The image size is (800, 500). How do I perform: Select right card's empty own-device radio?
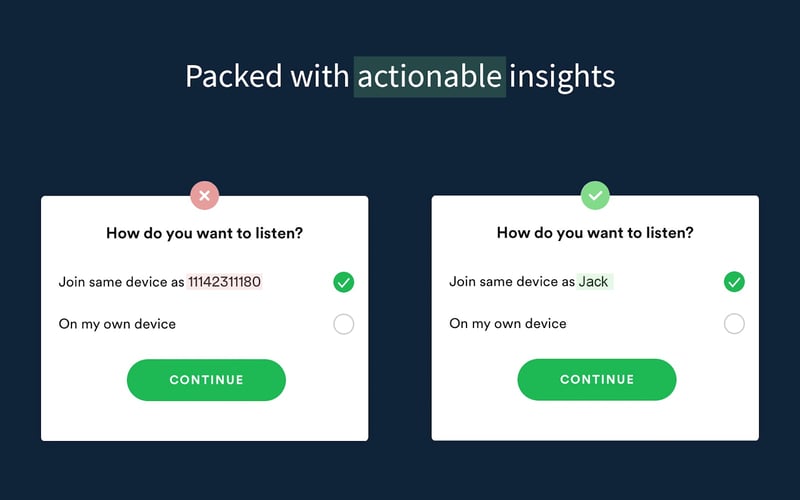734,324
